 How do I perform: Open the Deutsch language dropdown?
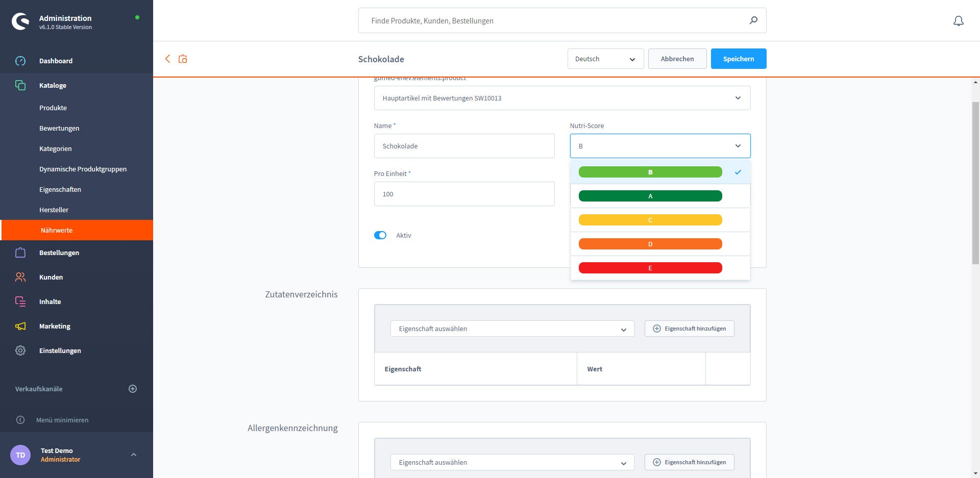coord(605,59)
